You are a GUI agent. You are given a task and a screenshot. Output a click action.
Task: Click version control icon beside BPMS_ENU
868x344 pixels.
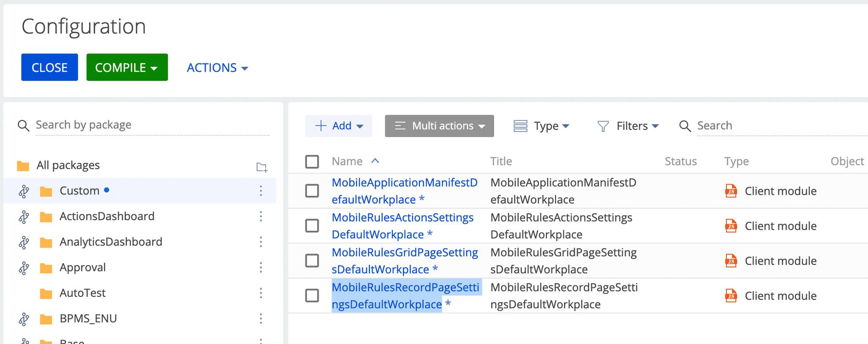(x=24, y=319)
